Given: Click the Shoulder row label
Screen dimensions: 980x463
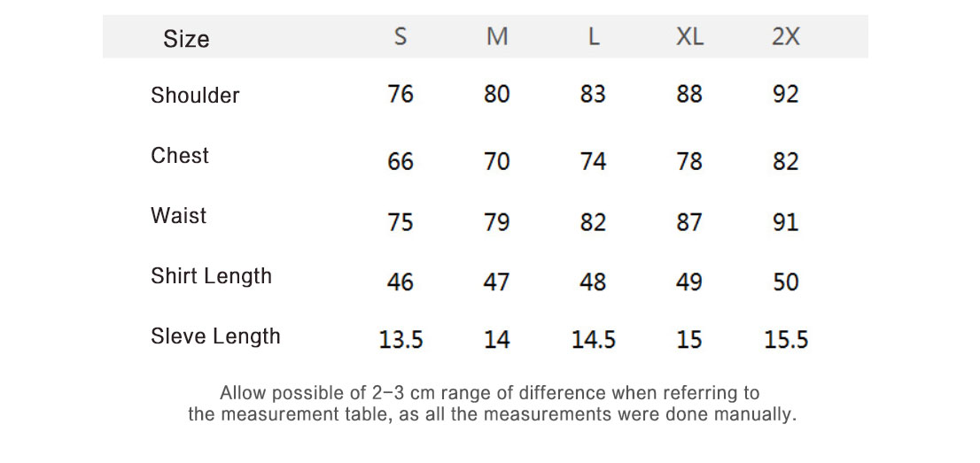Looking at the screenshot, I should tap(195, 95).
